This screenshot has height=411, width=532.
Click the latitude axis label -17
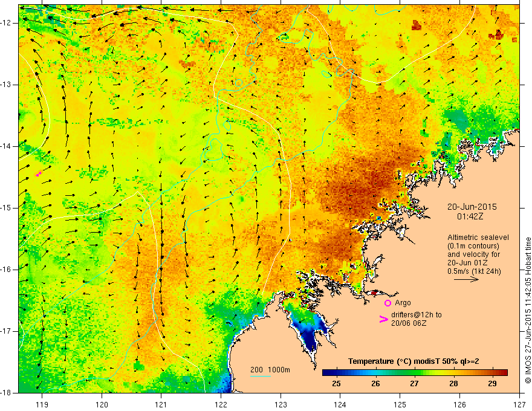(7, 331)
